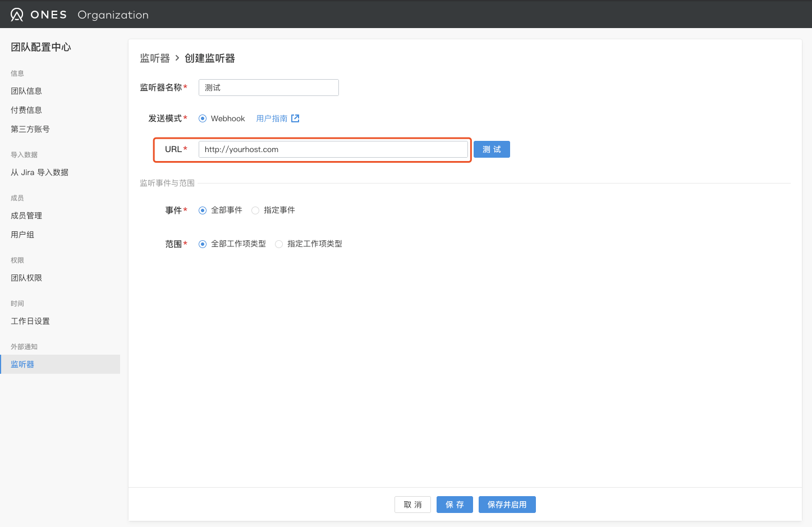Click the 保存 button

(x=455, y=505)
